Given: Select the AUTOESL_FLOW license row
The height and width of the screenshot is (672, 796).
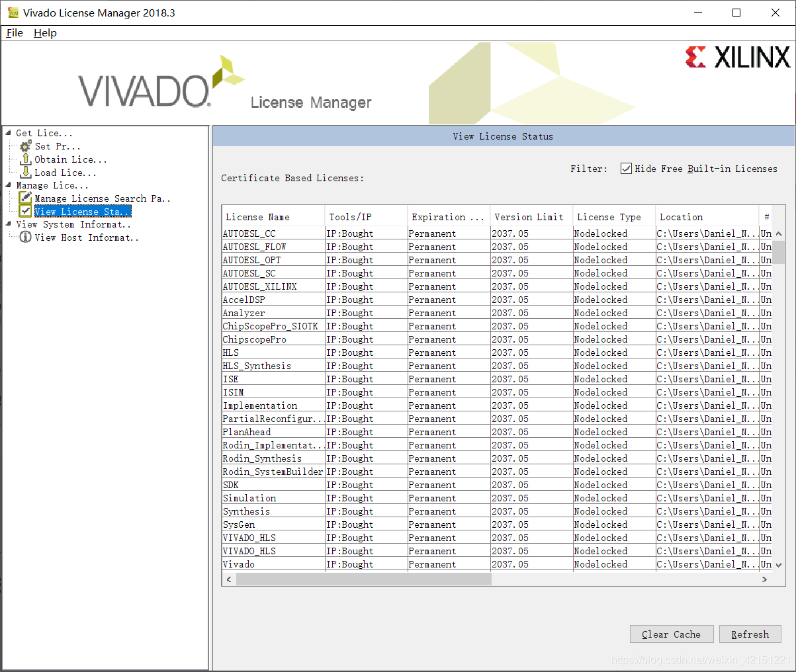Looking at the screenshot, I should pos(497,247).
